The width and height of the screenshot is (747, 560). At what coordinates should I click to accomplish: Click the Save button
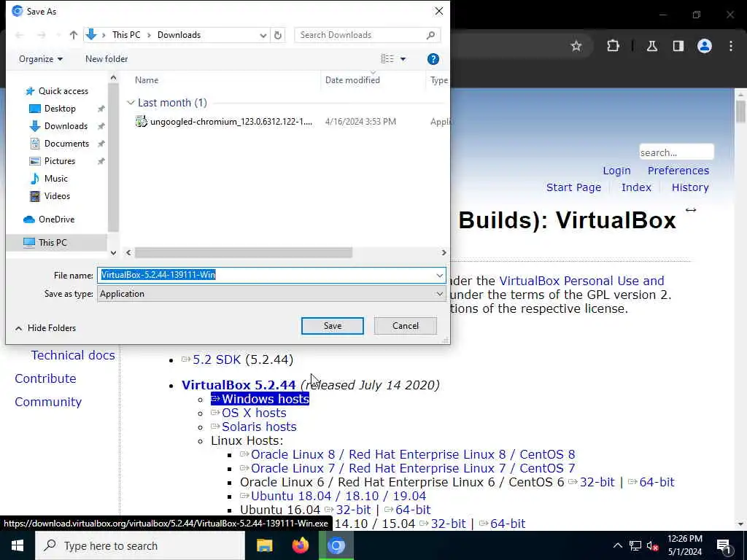pos(333,326)
